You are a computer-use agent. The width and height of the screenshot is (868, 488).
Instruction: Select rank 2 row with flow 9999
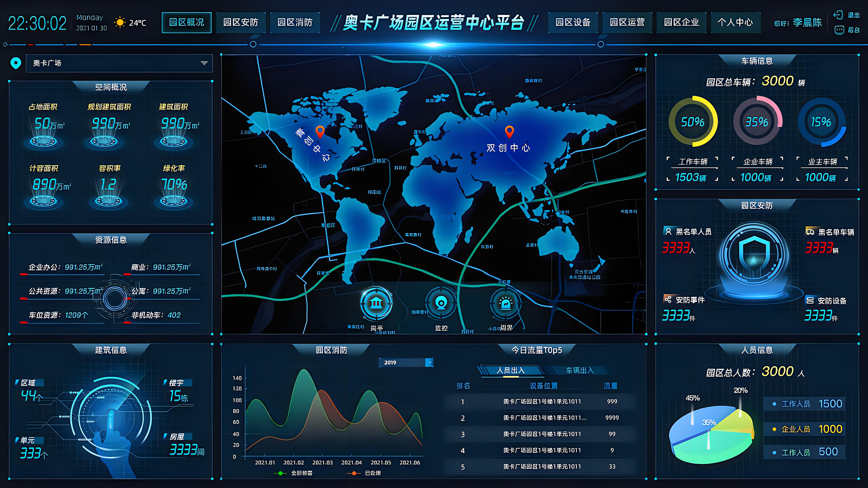point(540,418)
